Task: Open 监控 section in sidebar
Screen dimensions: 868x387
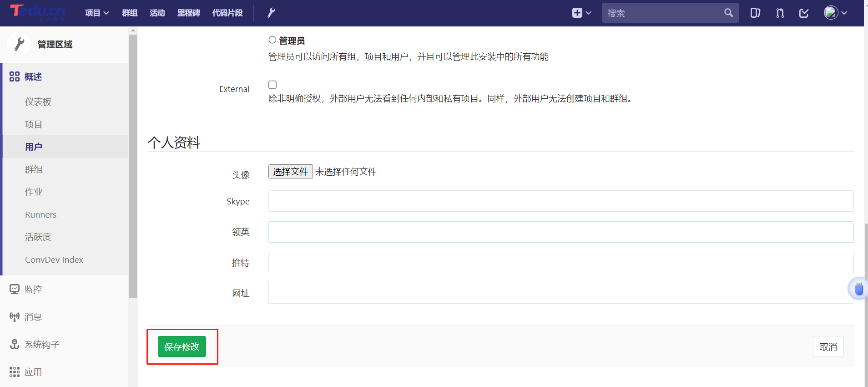Action: click(33, 290)
